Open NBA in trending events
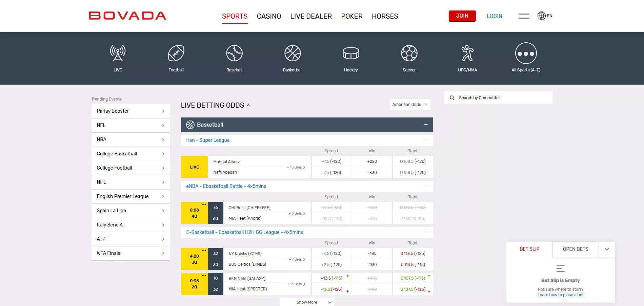This screenshot has height=306, width=644. point(130,139)
